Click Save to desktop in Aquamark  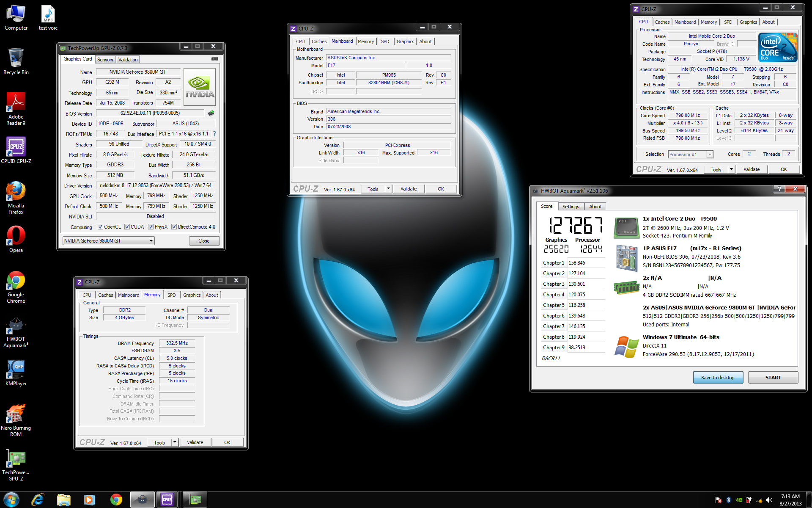718,378
